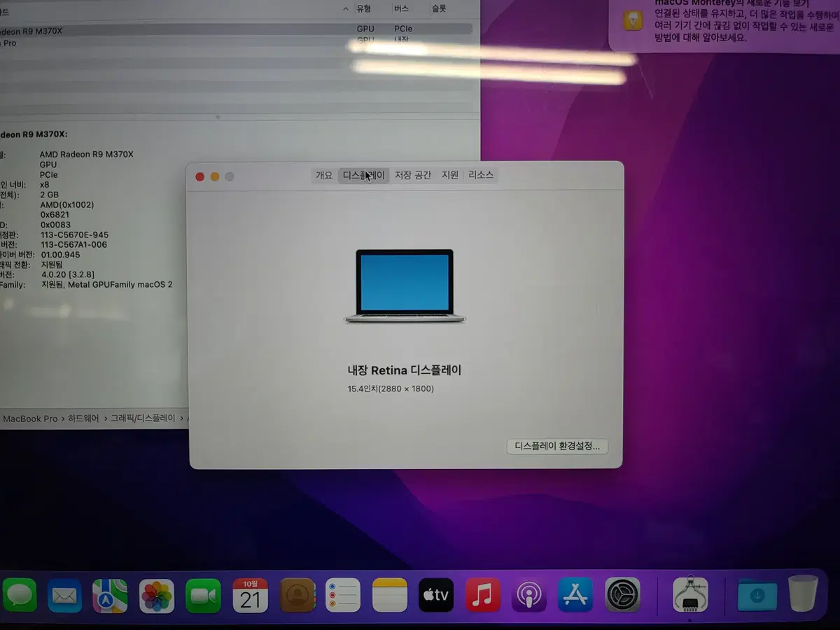This screenshot has height=630, width=840.
Task: Minimize the About This Mac window
Action: [x=215, y=176]
